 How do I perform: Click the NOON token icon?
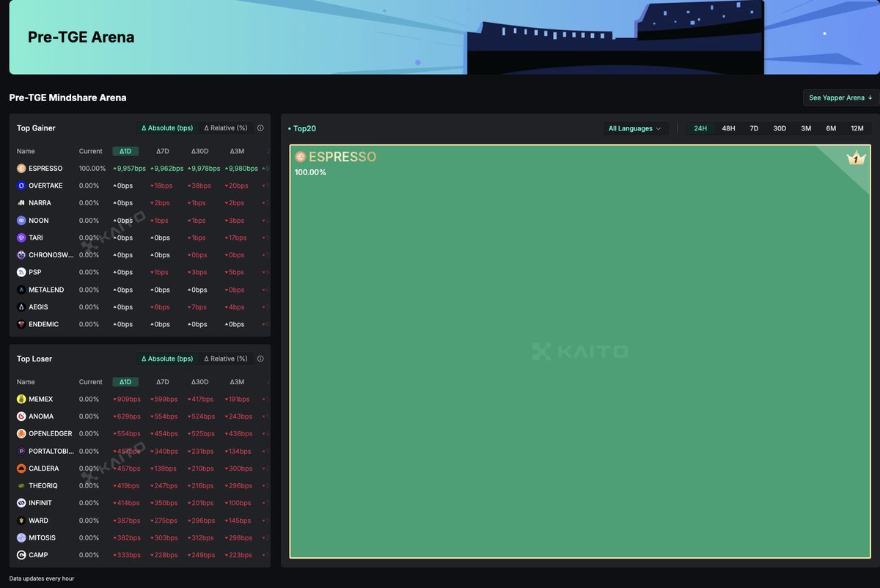pos(21,221)
